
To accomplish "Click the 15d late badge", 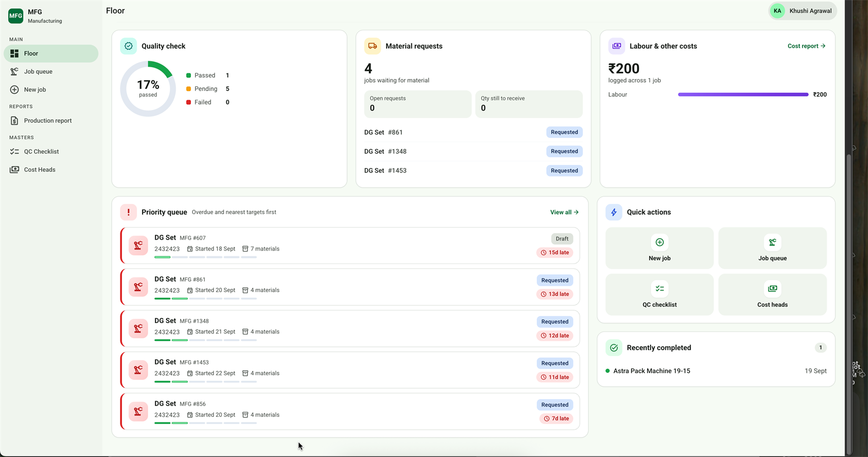I will click(555, 253).
